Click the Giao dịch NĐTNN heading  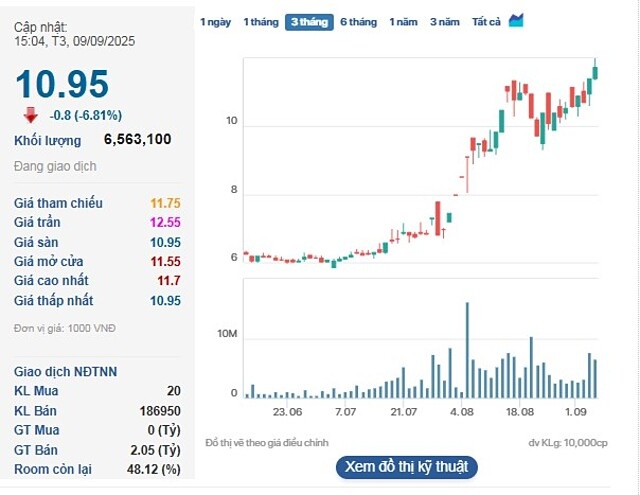(x=65, y=372)
